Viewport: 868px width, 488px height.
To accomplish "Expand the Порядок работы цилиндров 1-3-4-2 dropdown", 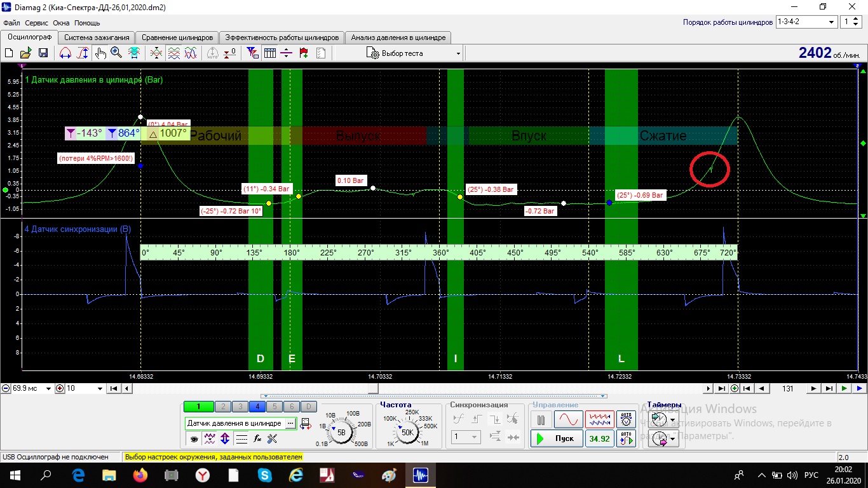I will point(831,22).
